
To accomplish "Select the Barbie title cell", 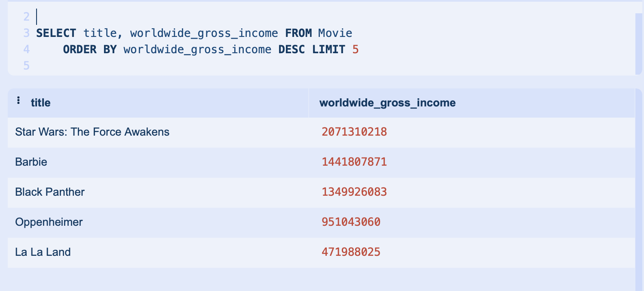I will click(x=158, y=162).
